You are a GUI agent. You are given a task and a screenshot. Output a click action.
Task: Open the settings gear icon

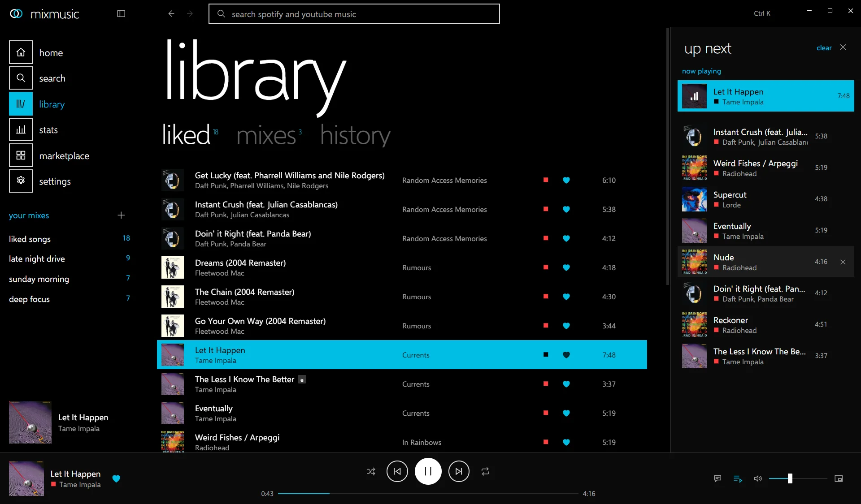[21, 181]
